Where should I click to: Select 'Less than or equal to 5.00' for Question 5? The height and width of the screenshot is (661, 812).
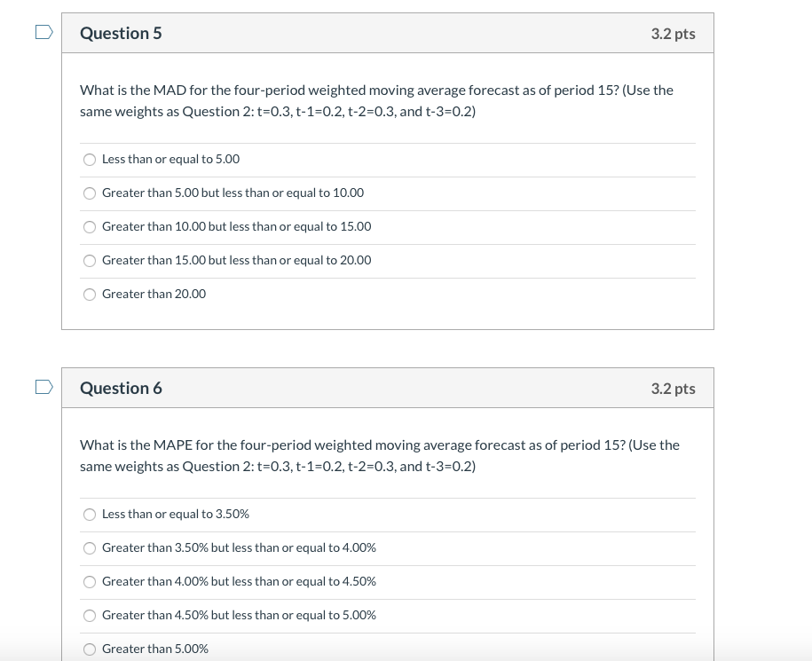90,160
